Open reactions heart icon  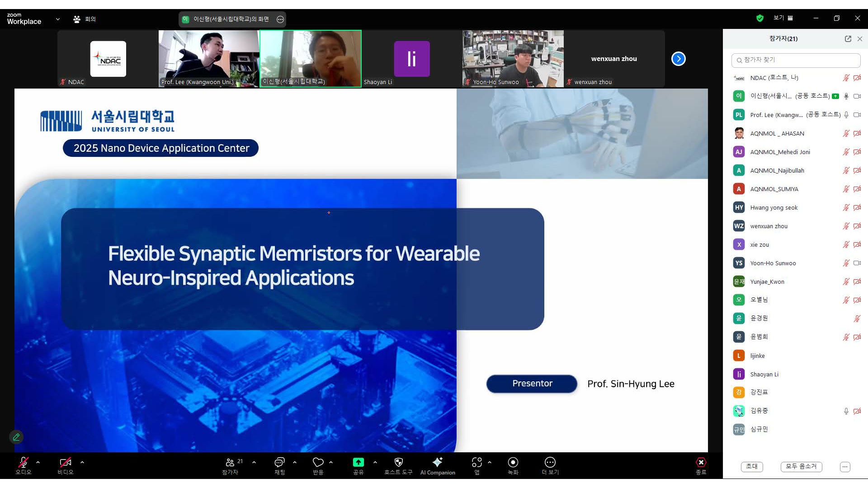click(x=318, y=462)
